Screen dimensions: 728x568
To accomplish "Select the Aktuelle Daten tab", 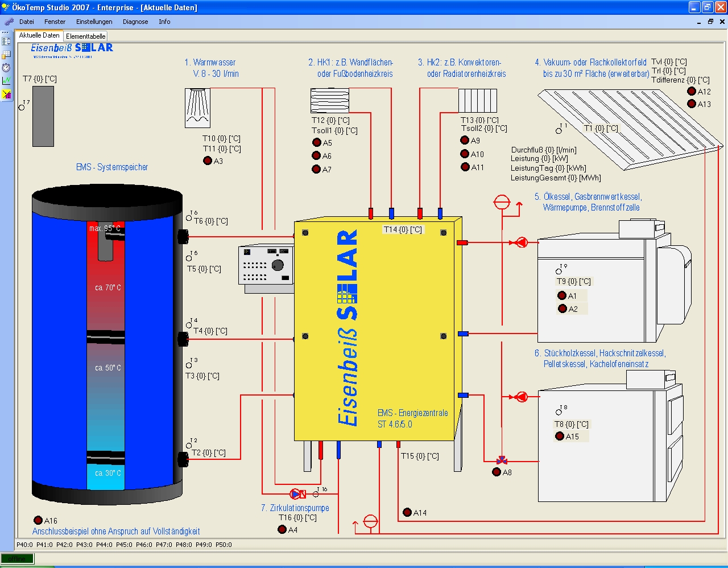I will pyautogui.click(x=39, y=35).
